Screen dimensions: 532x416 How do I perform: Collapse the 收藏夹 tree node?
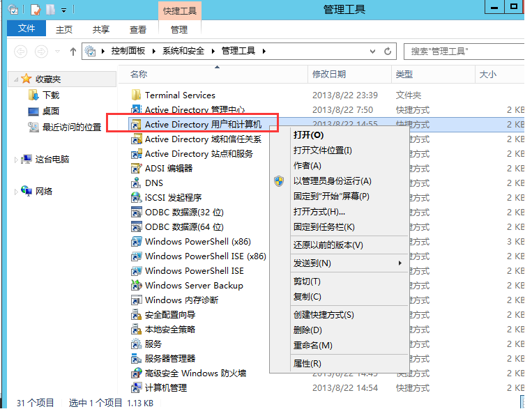click(x=16, y=79)
